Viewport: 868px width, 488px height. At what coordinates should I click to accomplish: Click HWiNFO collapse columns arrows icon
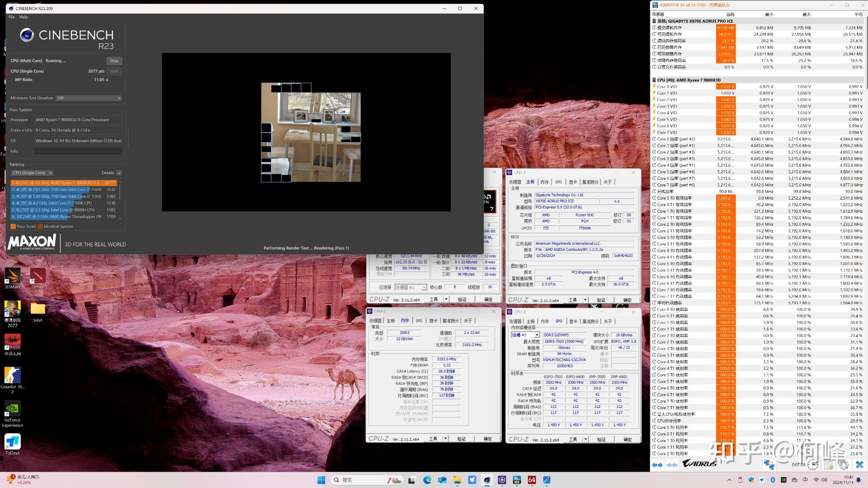click(672, 465)
